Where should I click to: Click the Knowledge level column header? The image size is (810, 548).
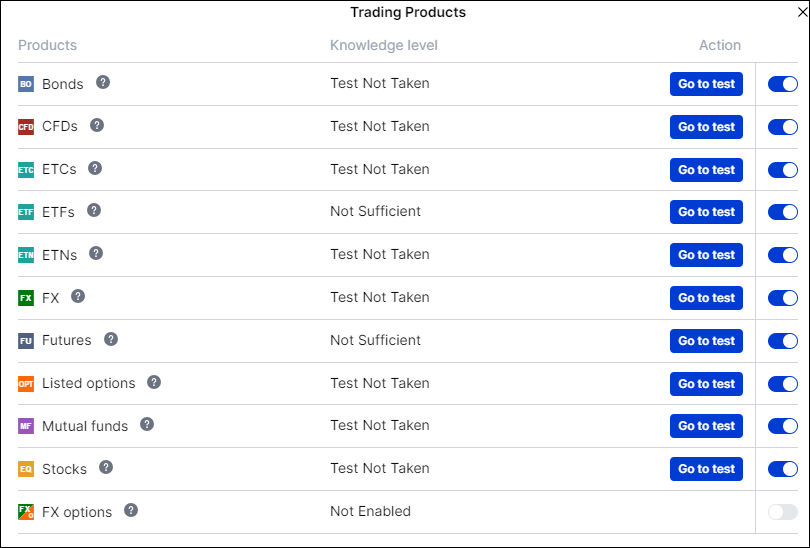click(384, 45)
